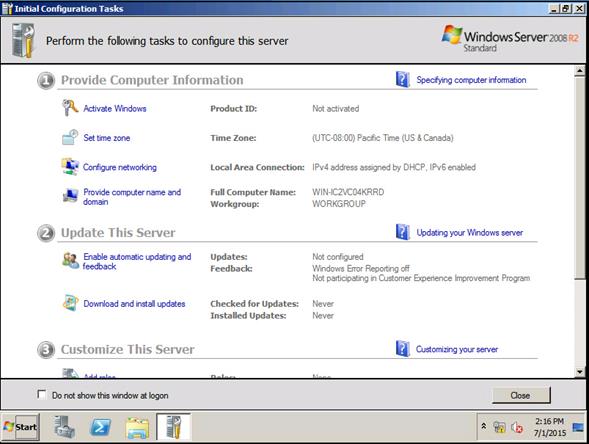Click the WORKGROUP value text
The height and width of the screenshot is (444, 589).
pos(339,204)
